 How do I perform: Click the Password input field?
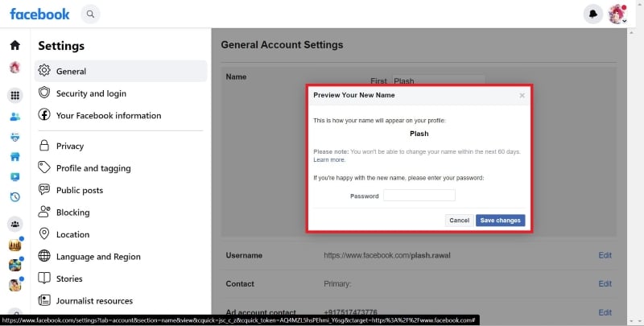(x=419, y=196)
